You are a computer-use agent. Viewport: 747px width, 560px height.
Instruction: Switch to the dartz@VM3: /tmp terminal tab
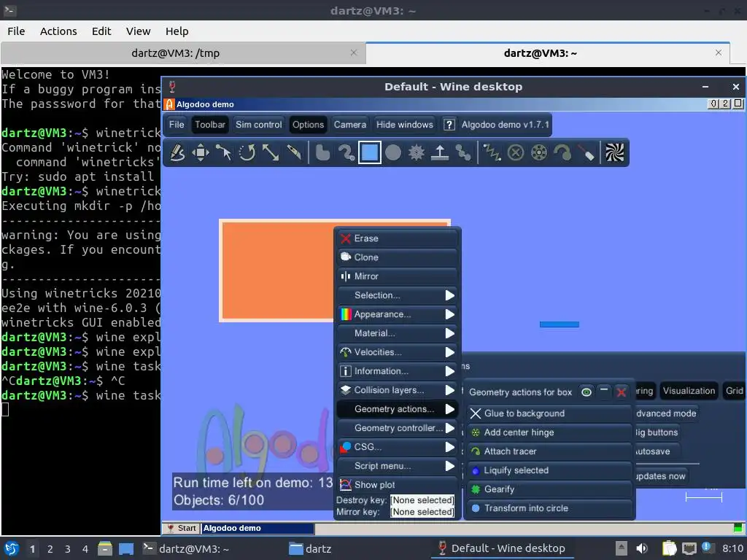click(183, 52)
